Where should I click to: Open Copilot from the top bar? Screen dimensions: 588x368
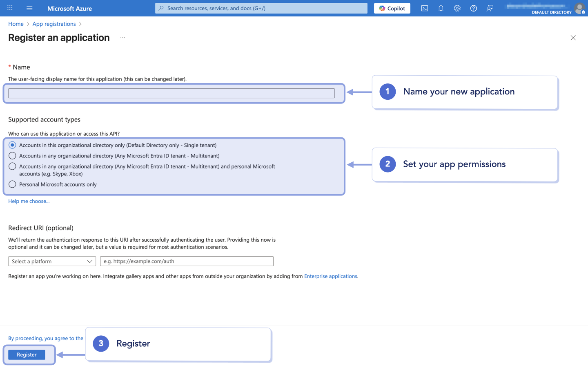pyautogui.click(x=392, y=8)
